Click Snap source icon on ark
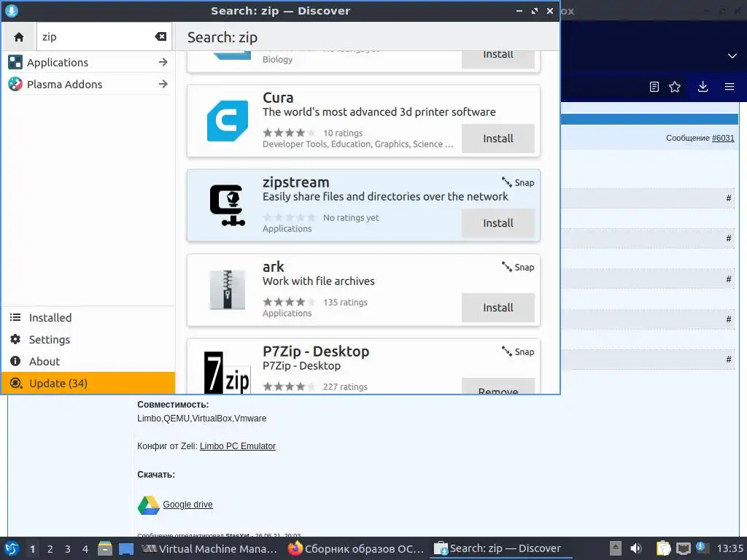The image size is (747, 560). 506,267
